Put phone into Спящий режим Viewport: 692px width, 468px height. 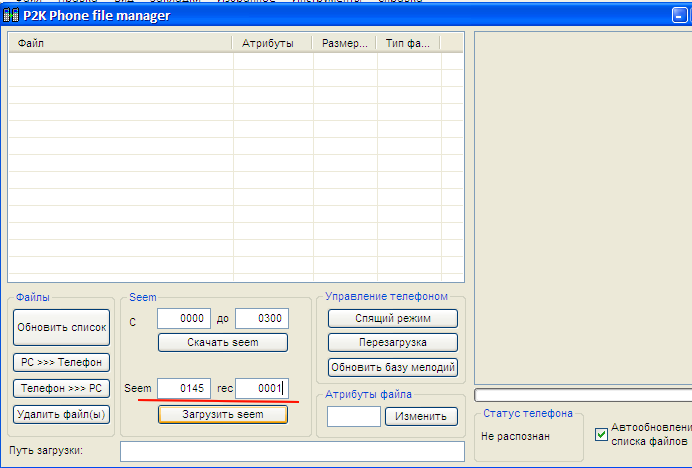393,318
